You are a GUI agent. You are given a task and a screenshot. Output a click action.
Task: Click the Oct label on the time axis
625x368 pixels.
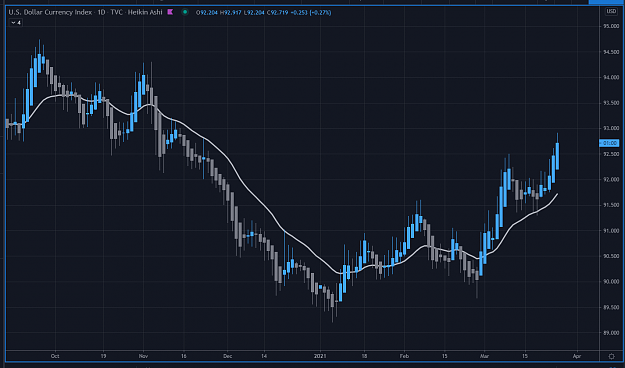55,356
